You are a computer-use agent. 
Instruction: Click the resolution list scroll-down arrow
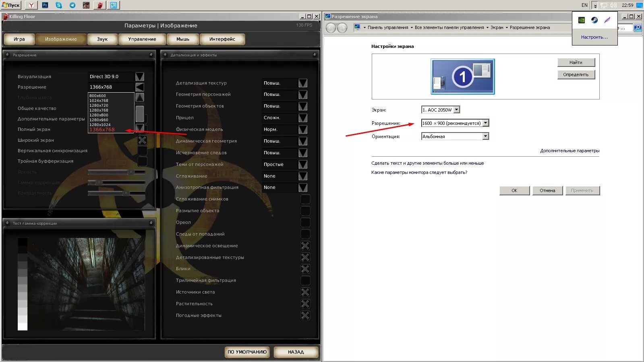[140, 127]
